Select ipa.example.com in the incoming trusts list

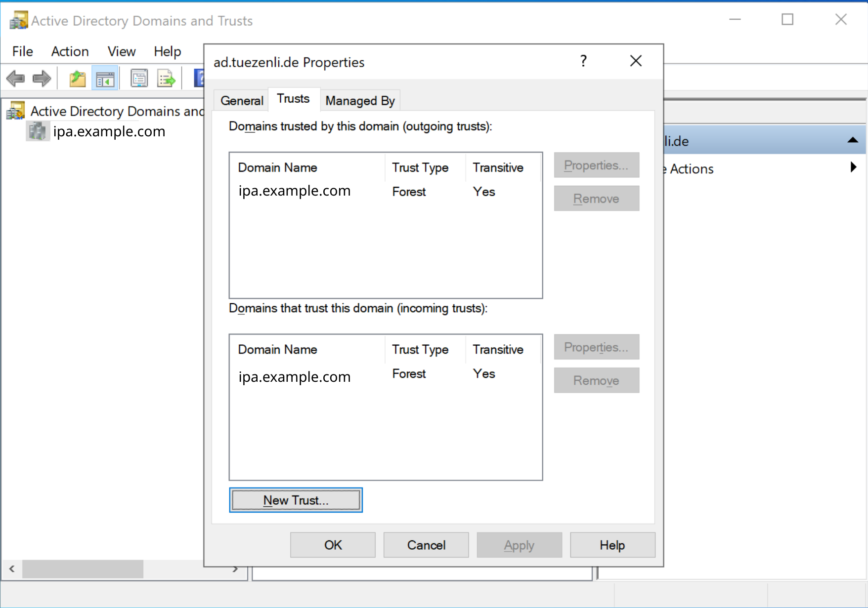(x=295, y=377)
